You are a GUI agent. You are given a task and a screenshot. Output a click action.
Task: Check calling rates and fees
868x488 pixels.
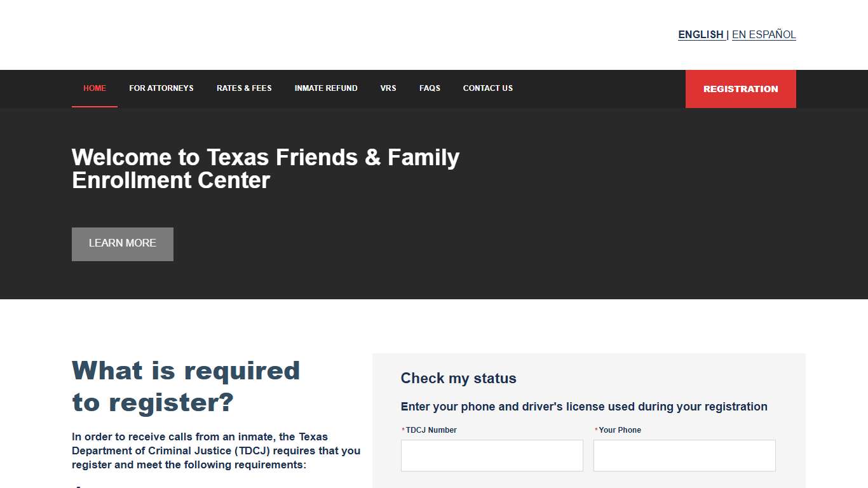[x=244, y=88]
